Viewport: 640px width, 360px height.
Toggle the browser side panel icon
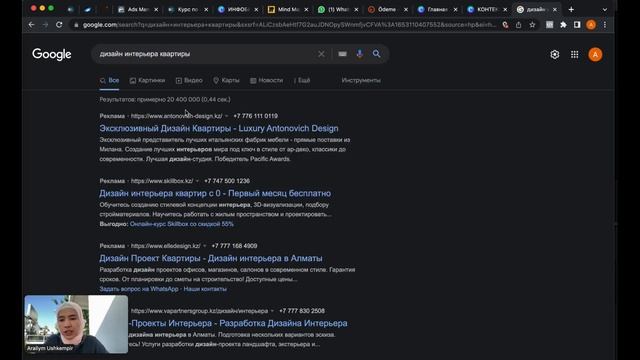pos(577,25)
